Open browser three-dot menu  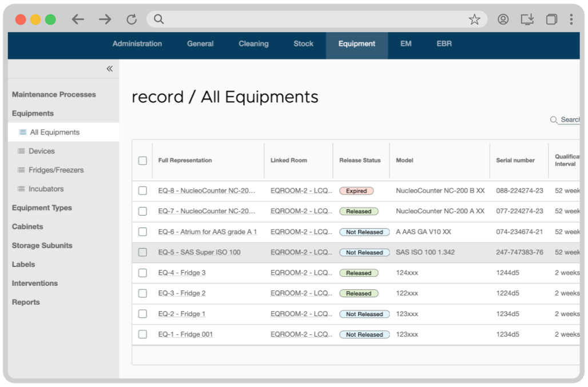tap(571, 19)
